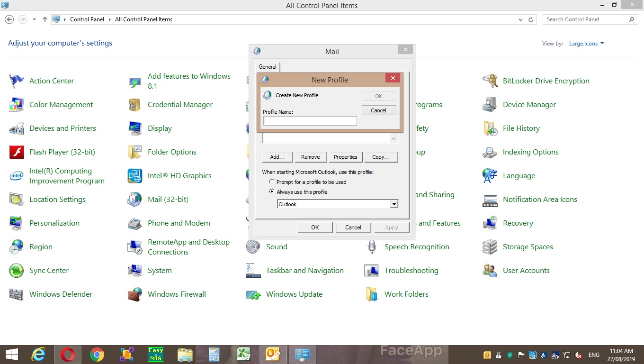Click the ENG language indicator in tray

click(x=594, y=355)
